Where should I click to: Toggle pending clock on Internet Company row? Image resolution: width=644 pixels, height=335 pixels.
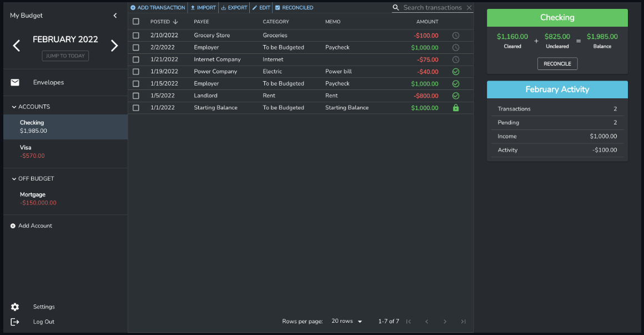[455, 59]
